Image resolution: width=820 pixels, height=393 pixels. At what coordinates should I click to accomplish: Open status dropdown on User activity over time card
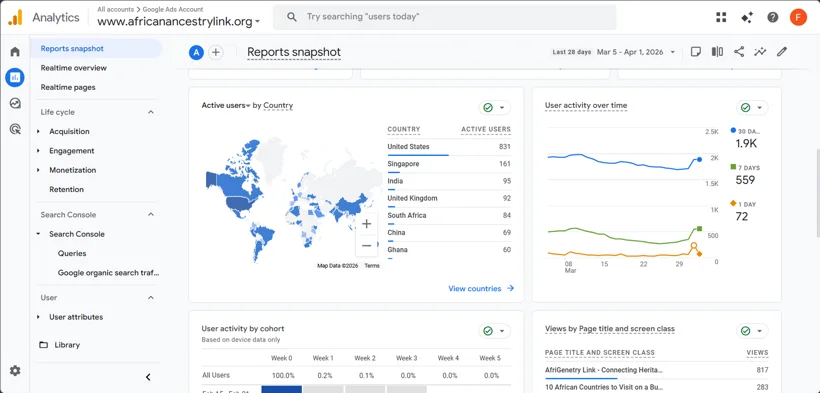[x=752, y=107]
